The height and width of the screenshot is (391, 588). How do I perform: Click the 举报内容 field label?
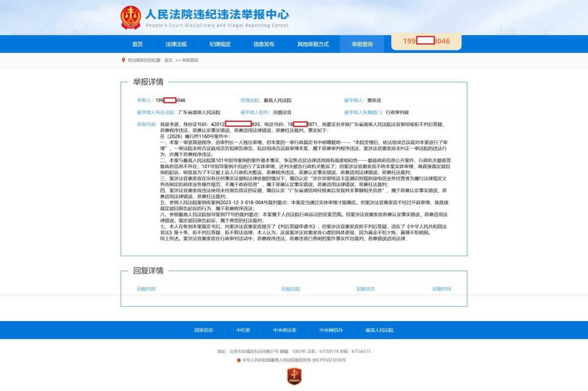[x=147, y=125]
